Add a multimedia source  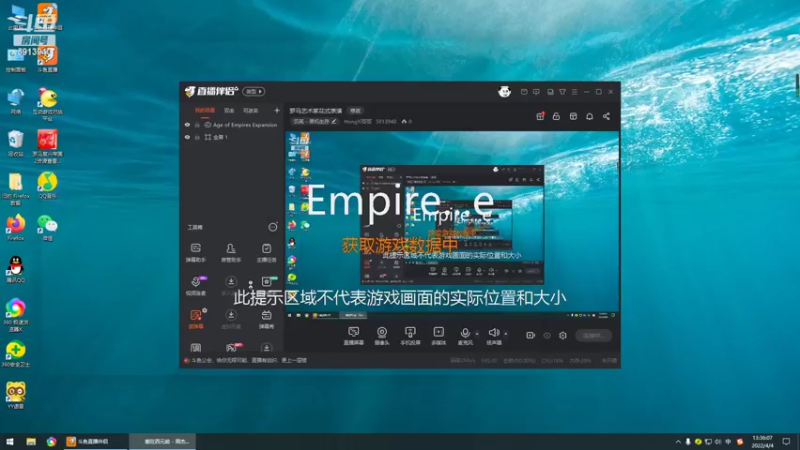(x=438, y=336)
